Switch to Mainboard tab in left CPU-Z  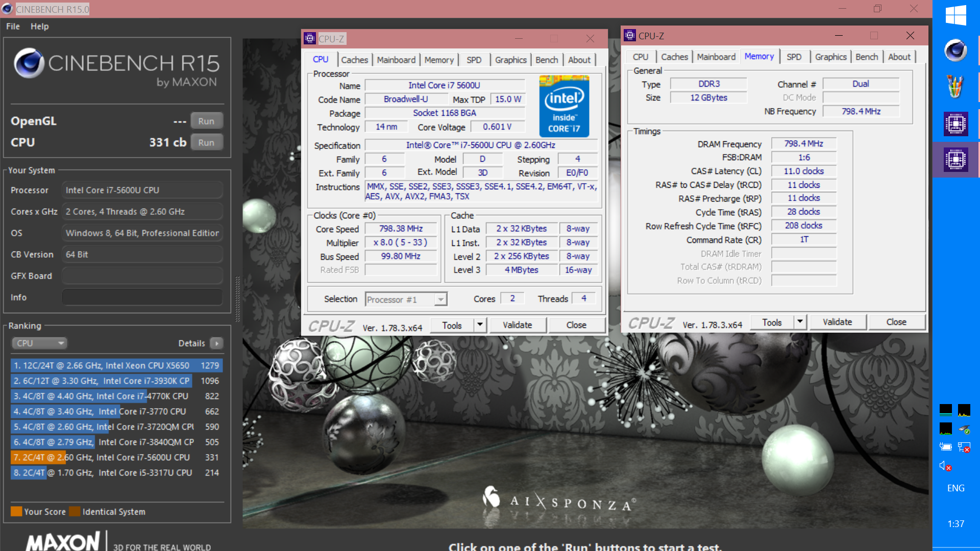click(396, 60)
